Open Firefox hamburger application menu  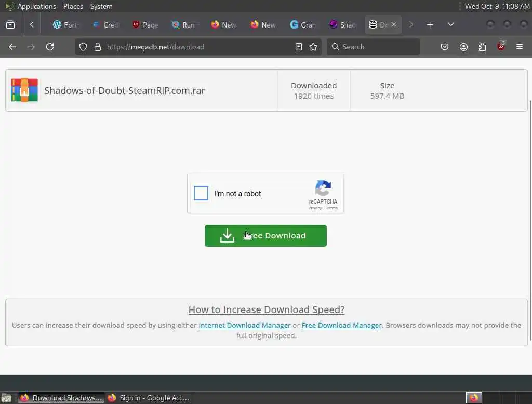[520, 47]
